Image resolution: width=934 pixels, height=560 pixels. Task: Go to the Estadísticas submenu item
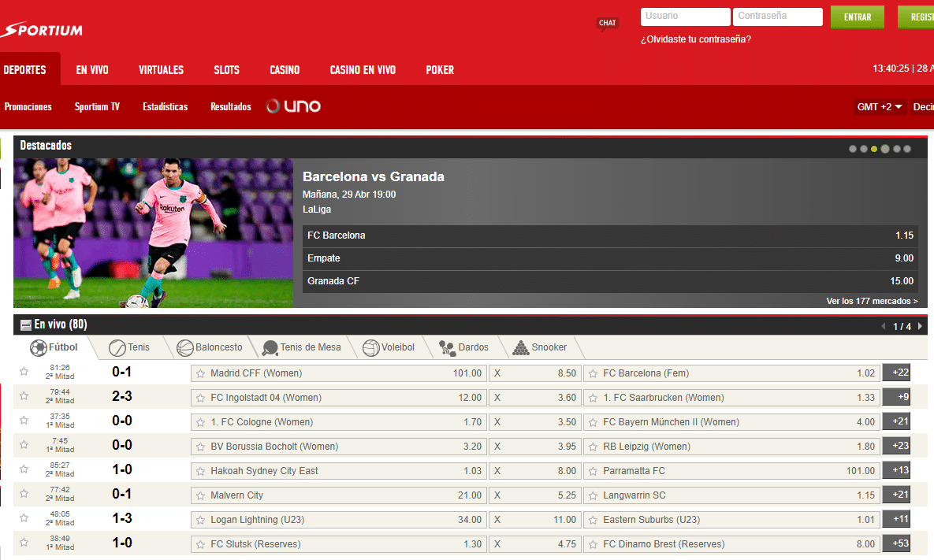[165, 107]
